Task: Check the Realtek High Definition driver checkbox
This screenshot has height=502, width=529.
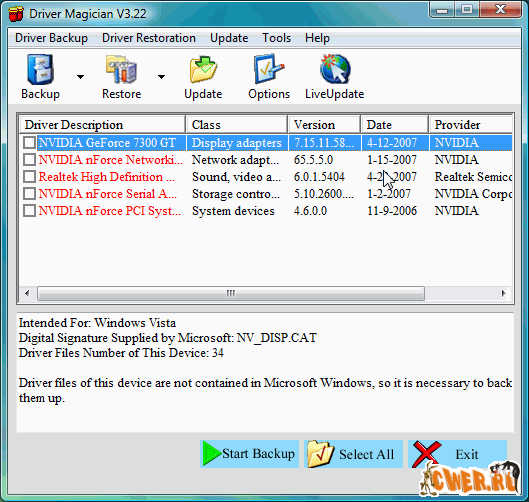Action: [29, 176]
